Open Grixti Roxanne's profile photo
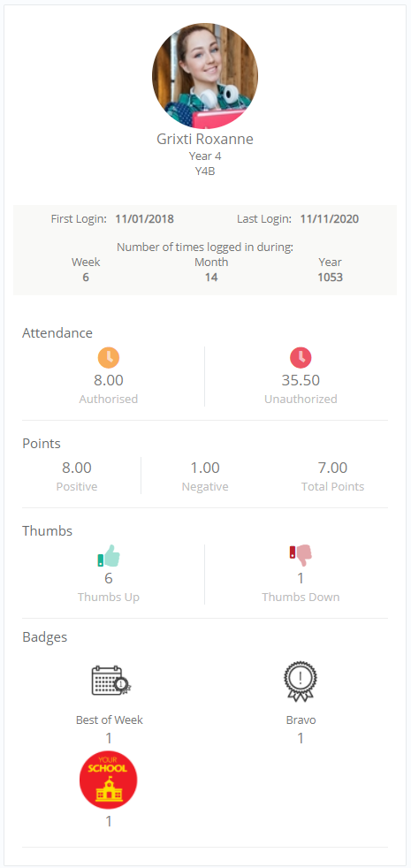The image size is (411, 868). pos(205,76)
